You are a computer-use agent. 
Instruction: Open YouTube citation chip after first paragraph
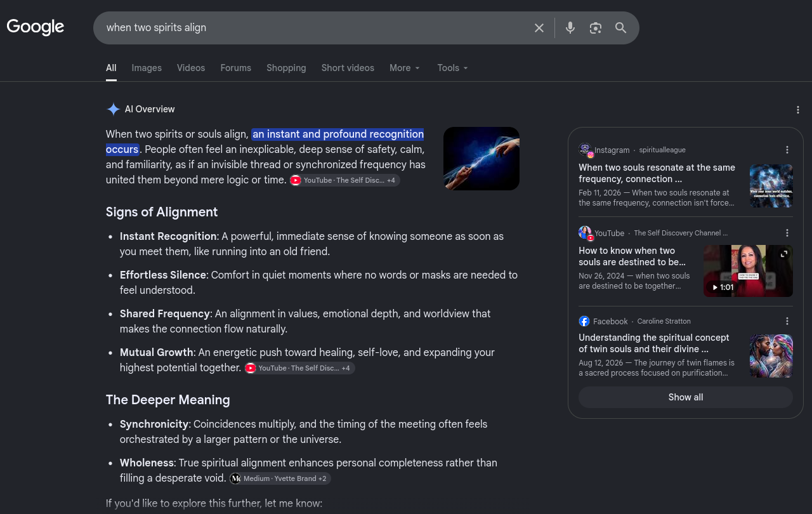(344, 180)
